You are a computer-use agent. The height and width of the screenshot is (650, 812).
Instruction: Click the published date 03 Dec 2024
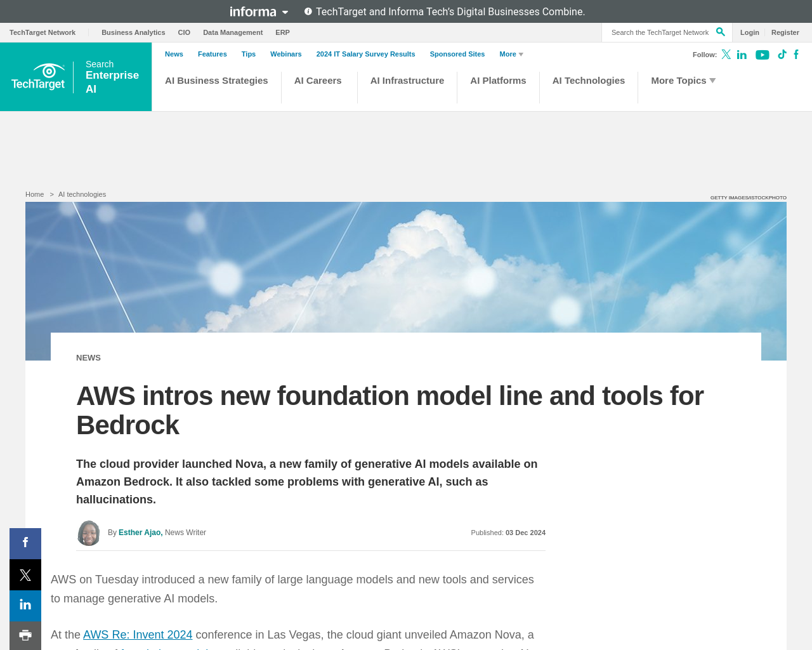click(525, 533)
